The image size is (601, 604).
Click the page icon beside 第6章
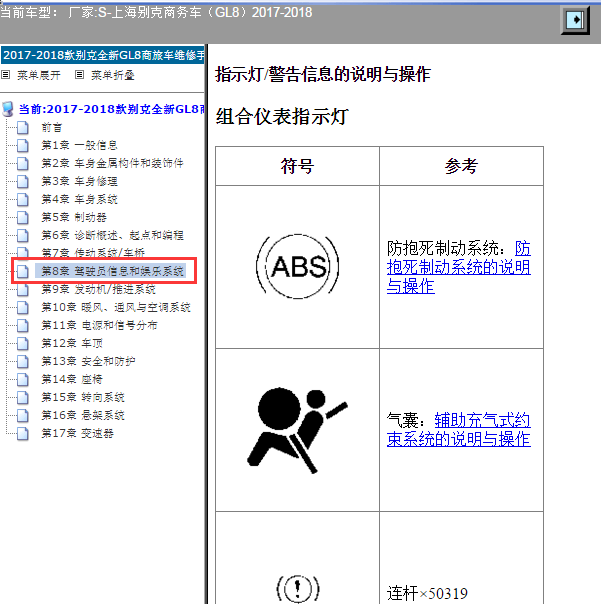tap(23, 235)
